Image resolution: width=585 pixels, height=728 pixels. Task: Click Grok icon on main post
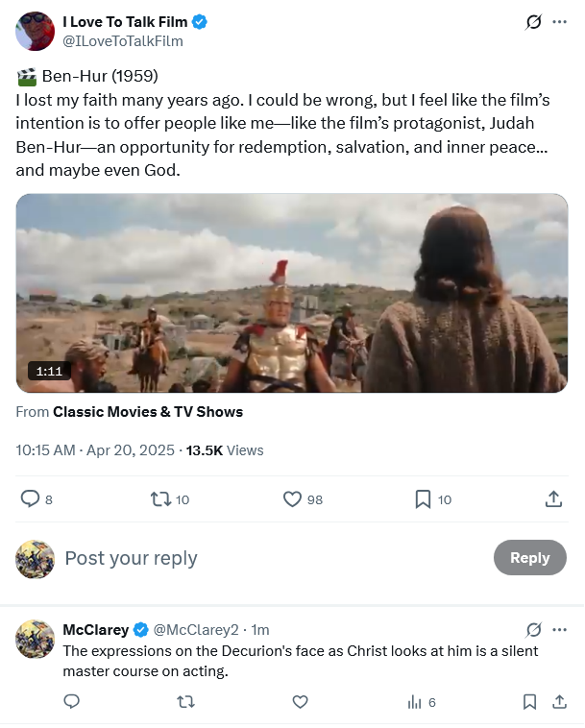pos(534,22)
